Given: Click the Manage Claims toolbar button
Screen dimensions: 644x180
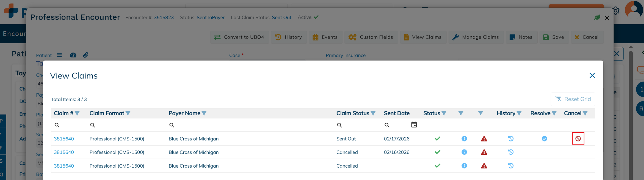Looking at the screenshot, I should pyautogui.click(x=476, y=37).
